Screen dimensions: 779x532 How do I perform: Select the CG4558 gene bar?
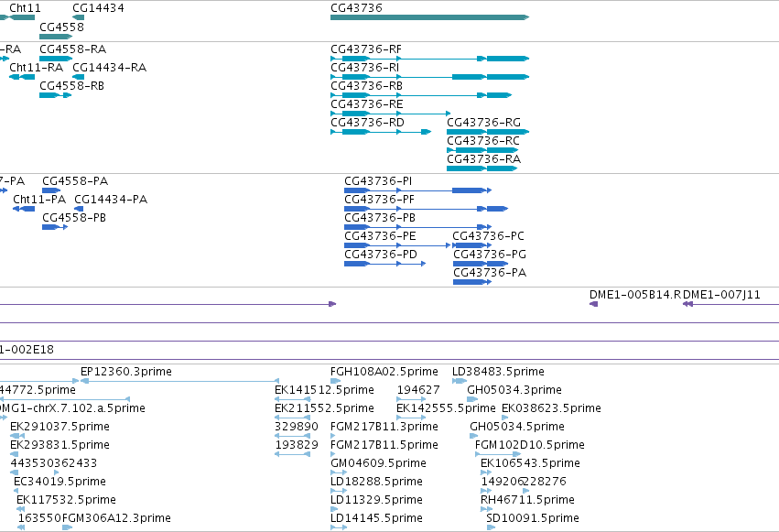(x=56, y=37)
